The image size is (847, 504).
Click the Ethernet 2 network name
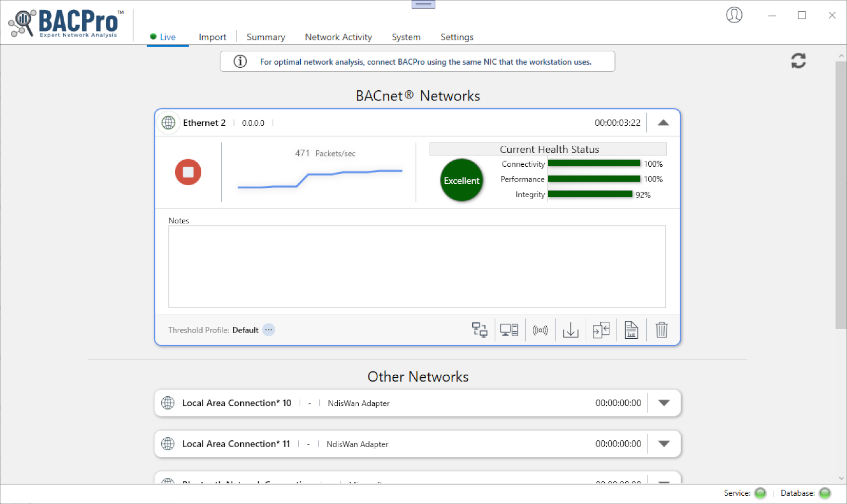[x=204, y=123]
